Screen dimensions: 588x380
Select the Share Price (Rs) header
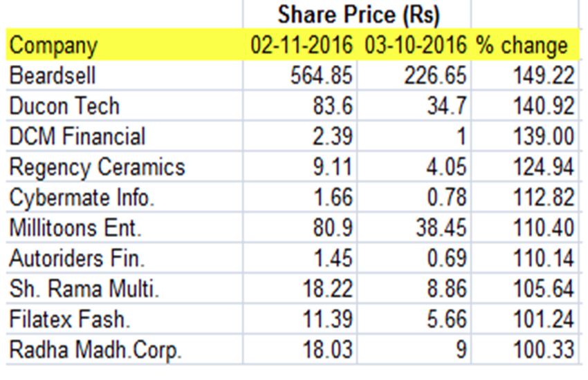[x=358, y=15]
